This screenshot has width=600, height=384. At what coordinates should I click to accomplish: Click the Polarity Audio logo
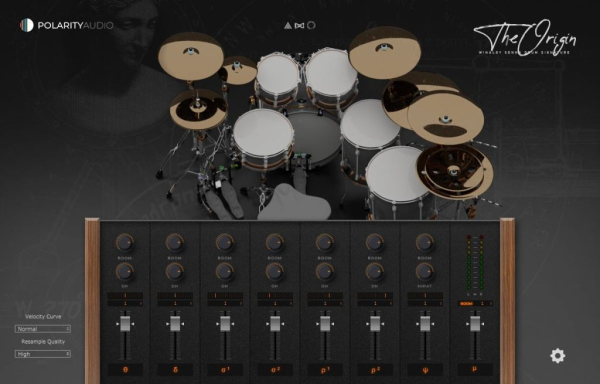(x=67, y=25)
